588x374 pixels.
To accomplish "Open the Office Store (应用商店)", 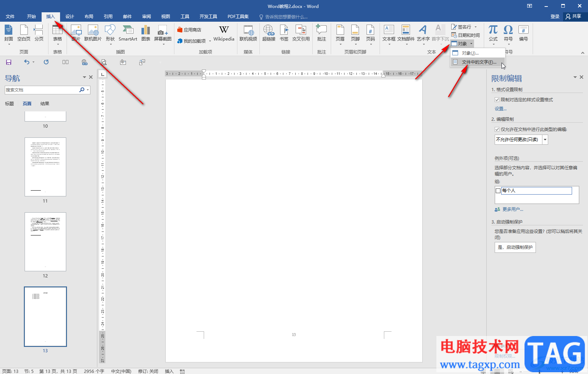I will coord(189,30).
